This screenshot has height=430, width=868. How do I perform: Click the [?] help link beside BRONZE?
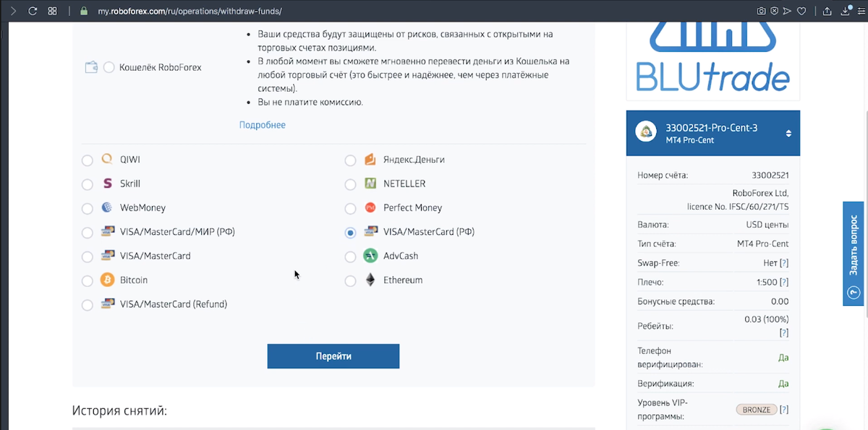(x=784, y=410)
